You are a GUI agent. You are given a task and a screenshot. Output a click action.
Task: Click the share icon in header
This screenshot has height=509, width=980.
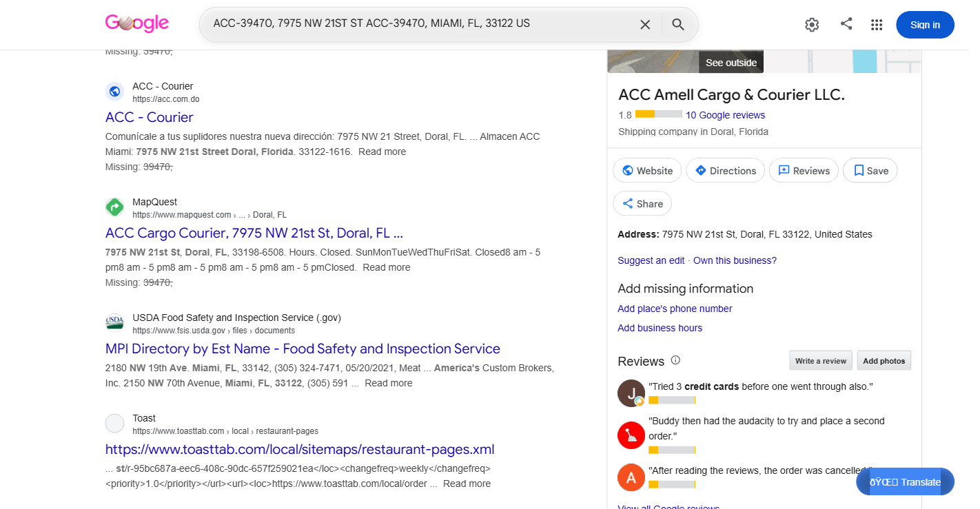(846, 24)
